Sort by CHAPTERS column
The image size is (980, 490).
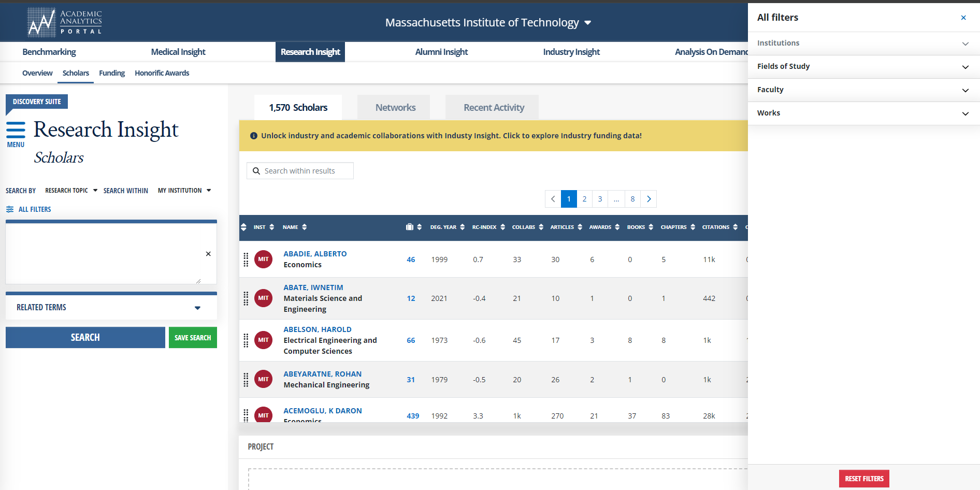[x=678, y=227]
